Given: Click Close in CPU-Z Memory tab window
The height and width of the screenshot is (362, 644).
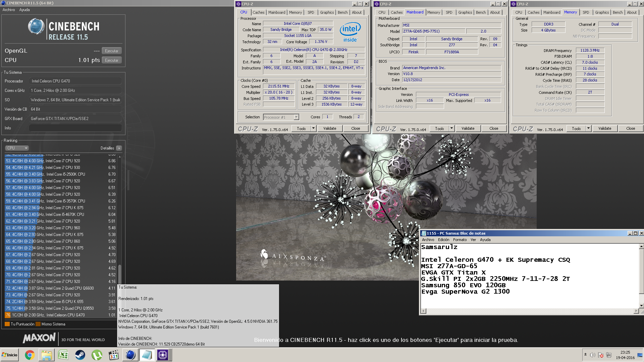Looking at the screenshot, I should tap(631, 128).
